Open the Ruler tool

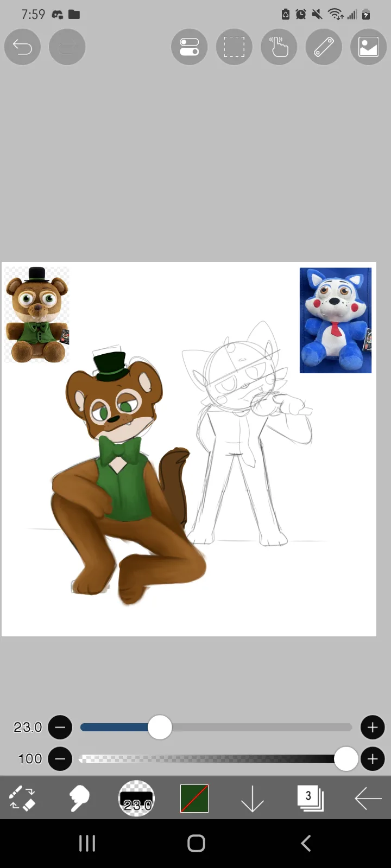[324, 47]
